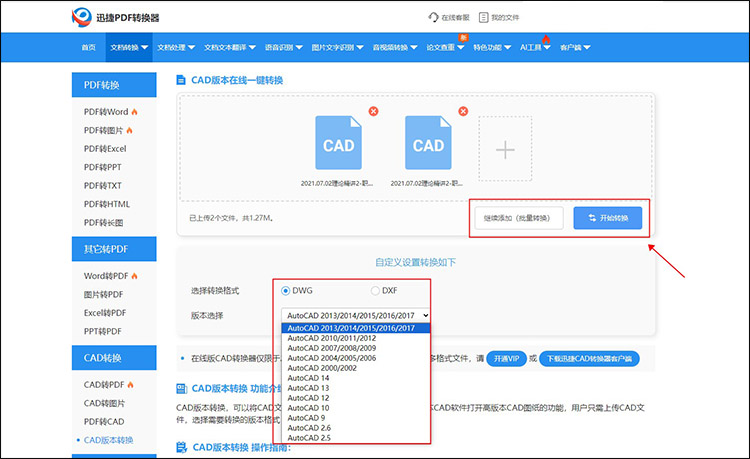
Task: Choose AutoCAD 2000/2002 option
Action: tap(355, 368)
